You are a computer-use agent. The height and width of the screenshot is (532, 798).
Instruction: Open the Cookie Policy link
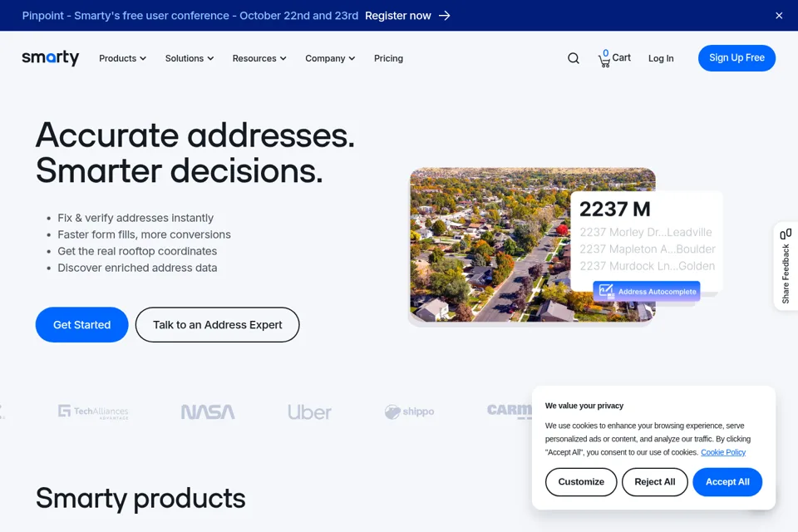click(x=723, y=452)
